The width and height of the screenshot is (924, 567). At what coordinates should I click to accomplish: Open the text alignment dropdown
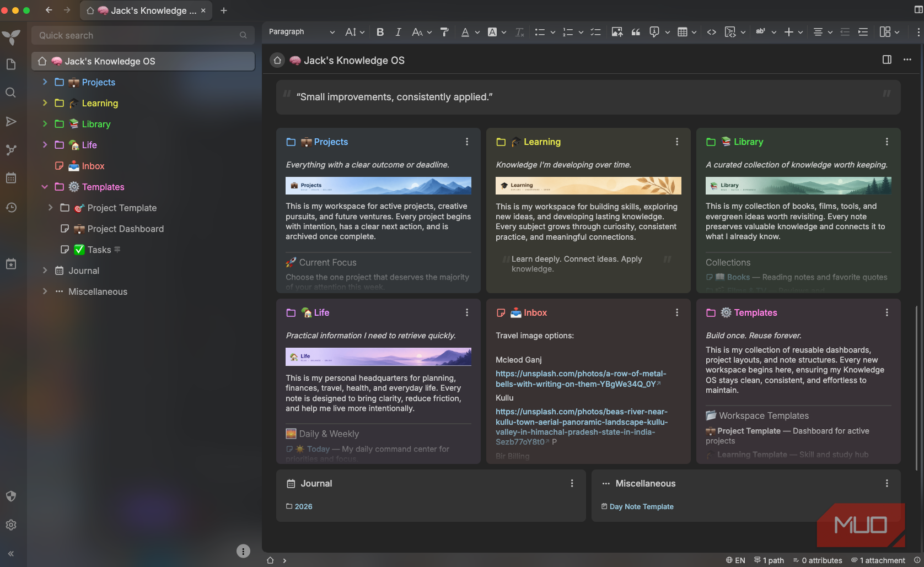(823, 32)
